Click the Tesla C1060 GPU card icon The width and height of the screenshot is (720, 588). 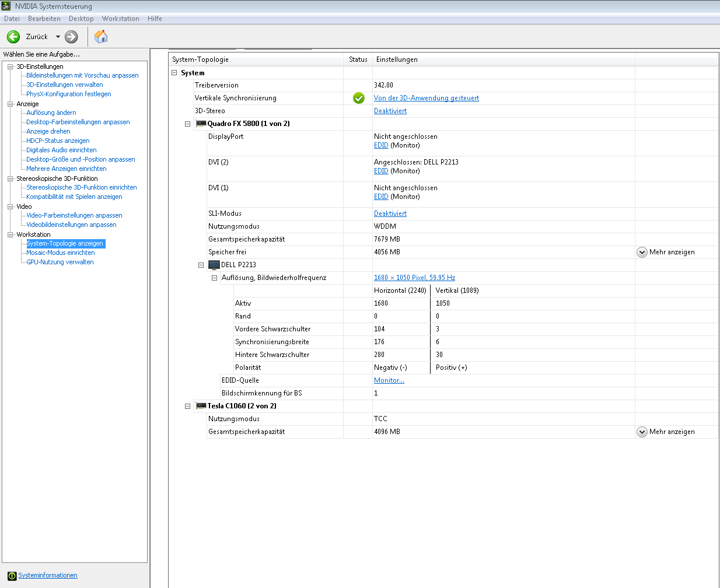coord(201,406)
